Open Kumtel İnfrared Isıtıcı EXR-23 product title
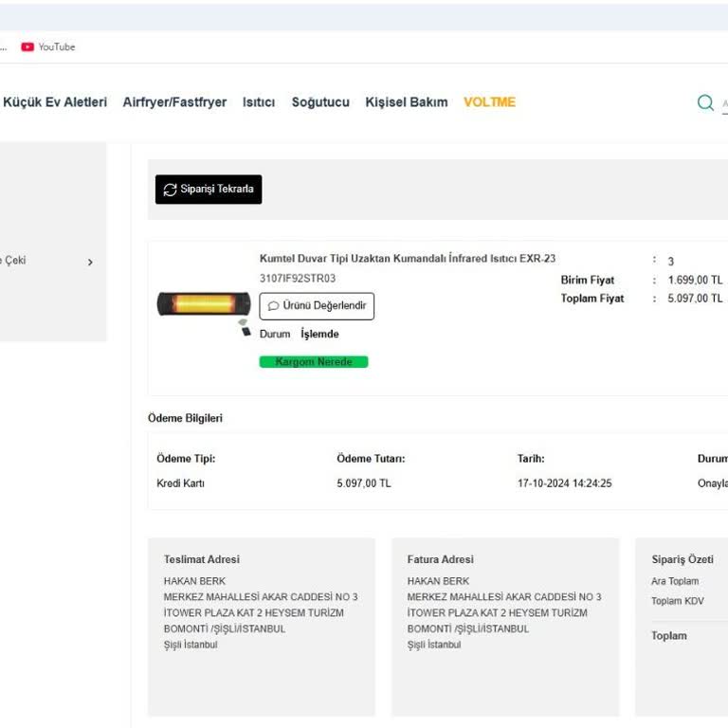The image size is (728, 728). pyautogui.click(x=408, y=259)
